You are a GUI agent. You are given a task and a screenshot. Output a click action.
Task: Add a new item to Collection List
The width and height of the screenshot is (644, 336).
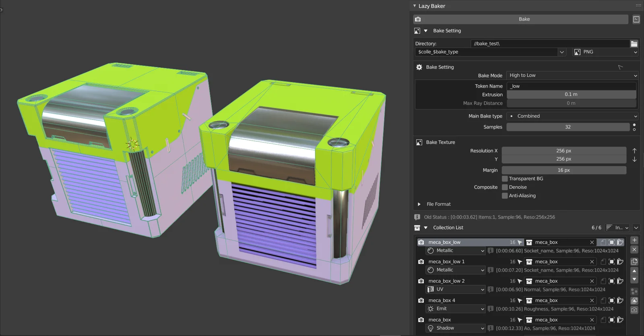[634, 240]
